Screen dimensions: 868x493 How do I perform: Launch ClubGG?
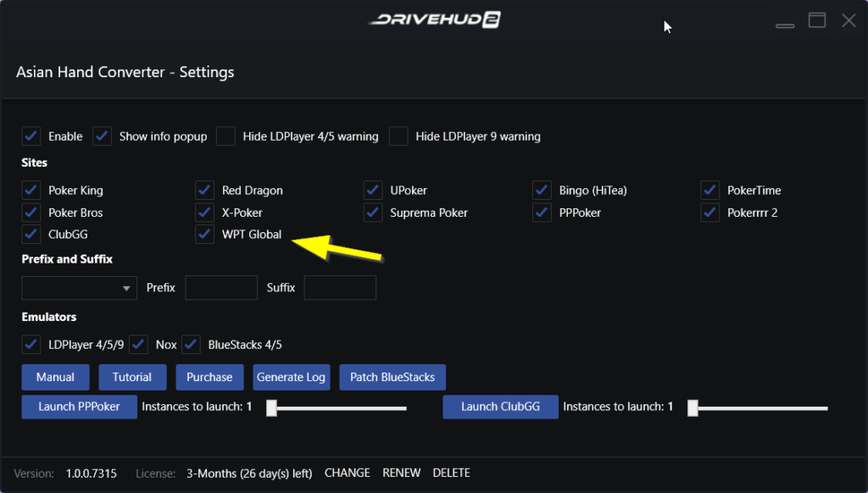pyautogui.click(x=500, y=407)
